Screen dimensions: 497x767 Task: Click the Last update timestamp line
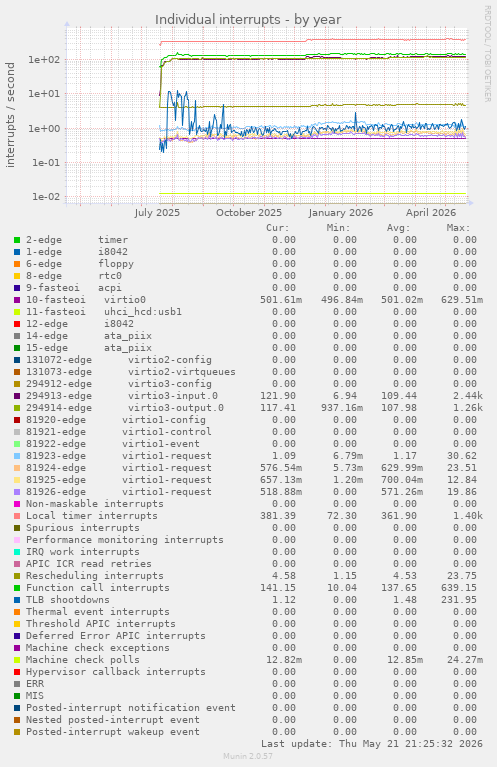click(372, 744)
